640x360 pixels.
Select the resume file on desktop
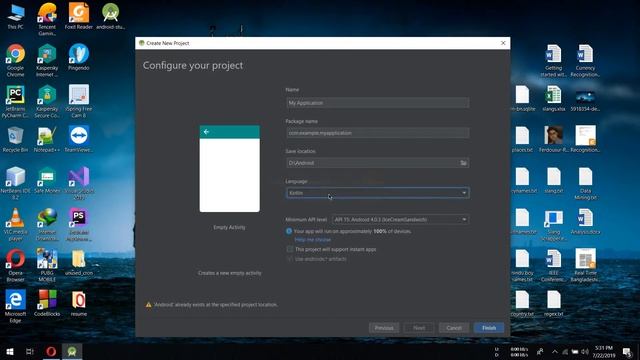point(78,303)
